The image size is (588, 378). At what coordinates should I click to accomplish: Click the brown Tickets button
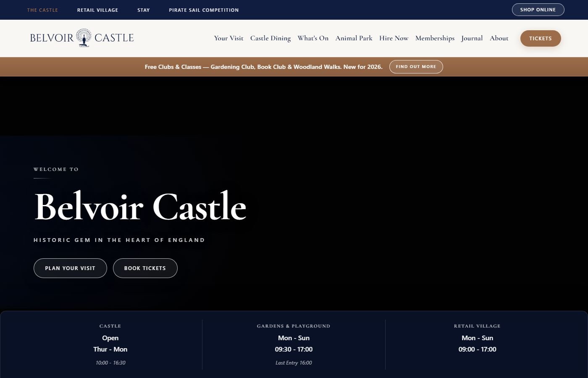point(541,38)
